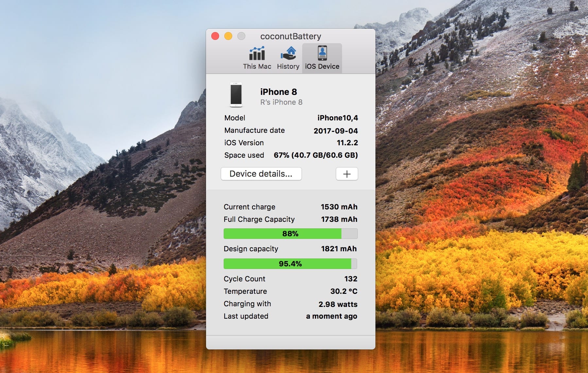The image size is (588, 373).
Task: Click the temperature value 30.2 °C
Action: coord(344,291)
